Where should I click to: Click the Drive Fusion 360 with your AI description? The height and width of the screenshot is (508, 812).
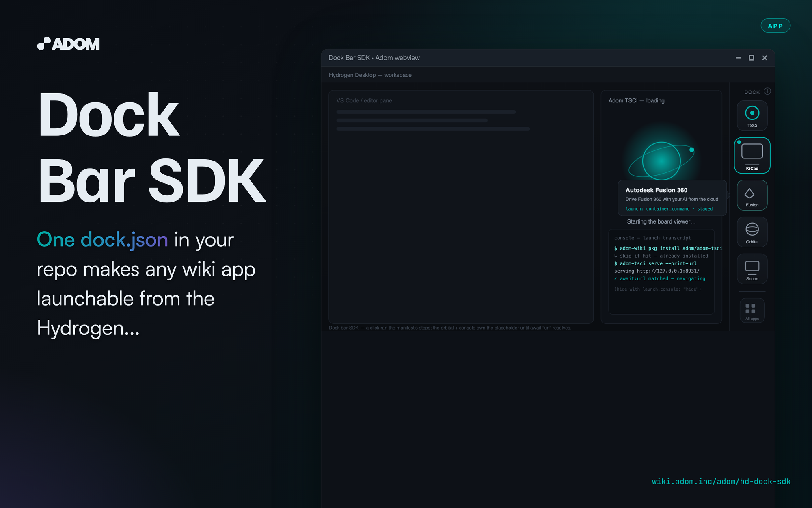pyautogui.click(x=672, y=199)
